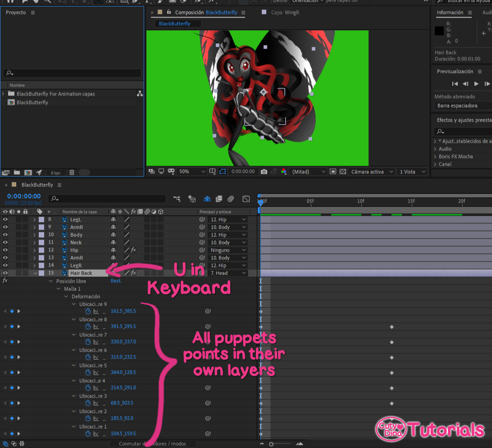492x448 pixels.
Task: Hide the LegL layer with its eye icon
Action: tap(5, 220)
